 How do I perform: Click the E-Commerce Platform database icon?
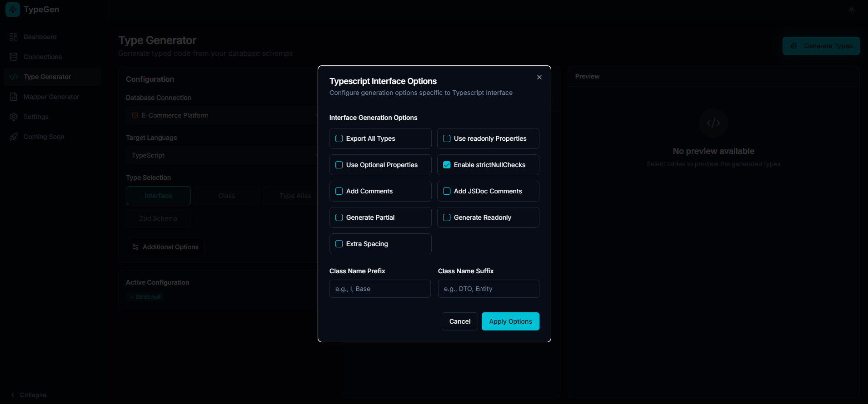coord(135,115)
